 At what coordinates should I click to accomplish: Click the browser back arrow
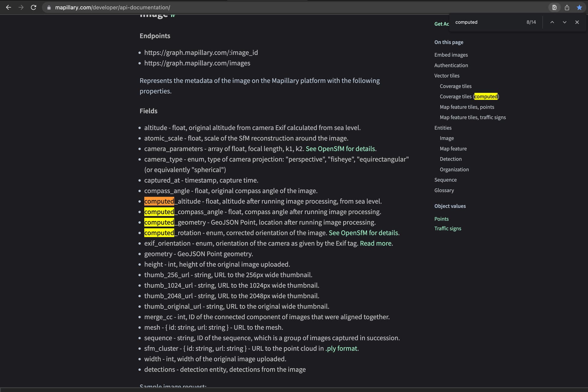(9, 7)
